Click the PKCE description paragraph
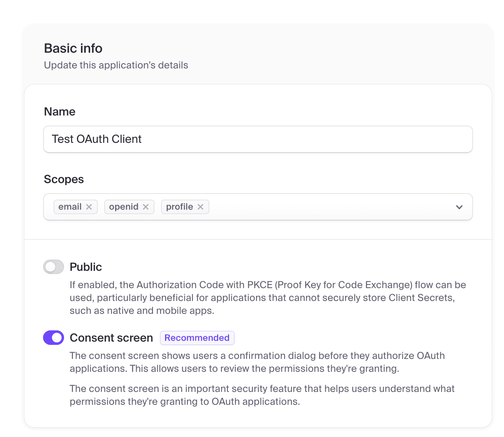The height and width of the screenshot is (437, 504). point(268,298)
